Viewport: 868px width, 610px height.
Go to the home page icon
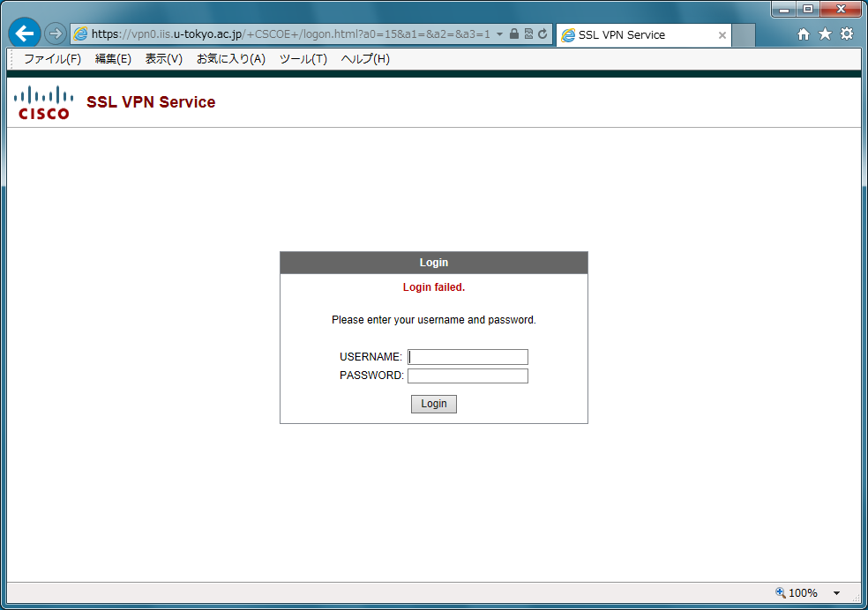pos(804,34)
